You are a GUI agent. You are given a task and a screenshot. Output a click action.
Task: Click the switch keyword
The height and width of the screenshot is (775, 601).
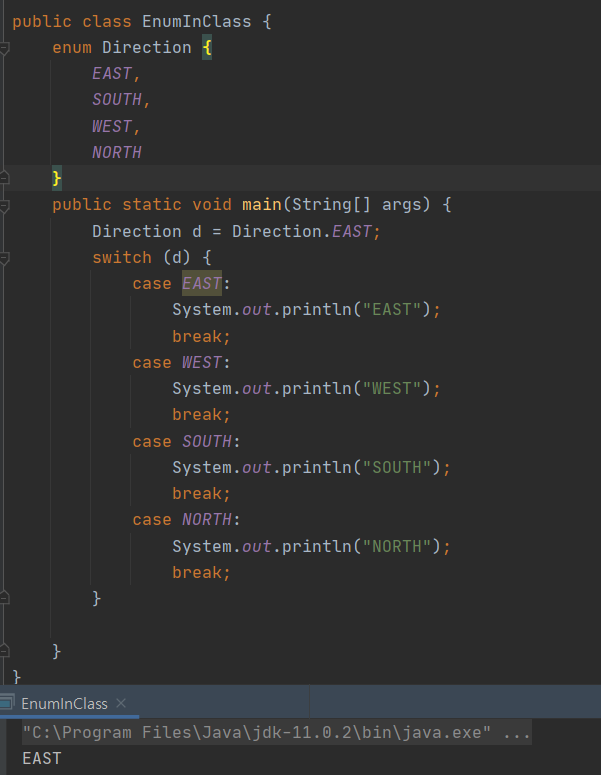point(122,258)
